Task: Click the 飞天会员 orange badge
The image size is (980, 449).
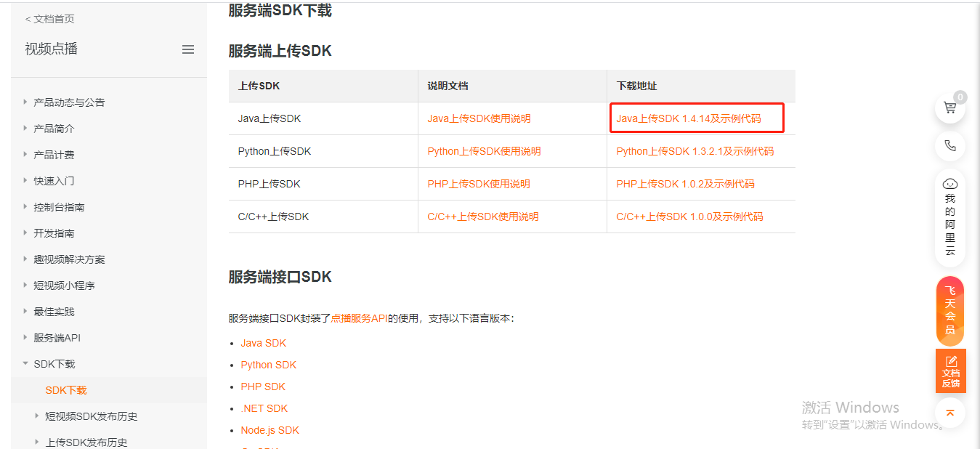Action: point(949,310)
